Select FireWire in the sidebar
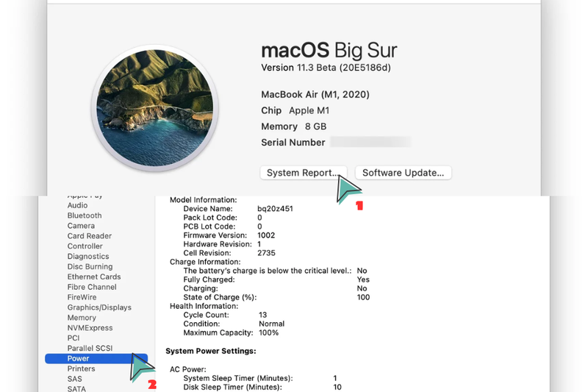This screenshot has height=392, width=588. (x=82, y=297)
